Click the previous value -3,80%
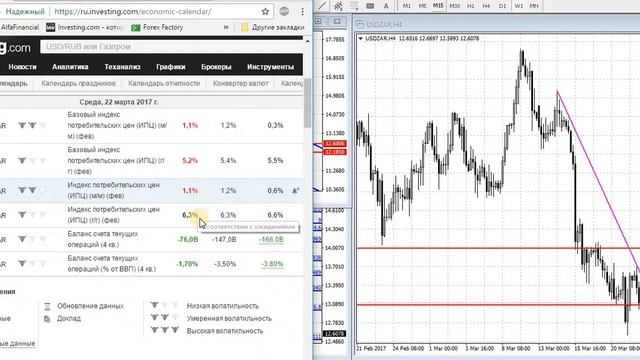This screenshot has width=640, height=360. pos(272,264)
